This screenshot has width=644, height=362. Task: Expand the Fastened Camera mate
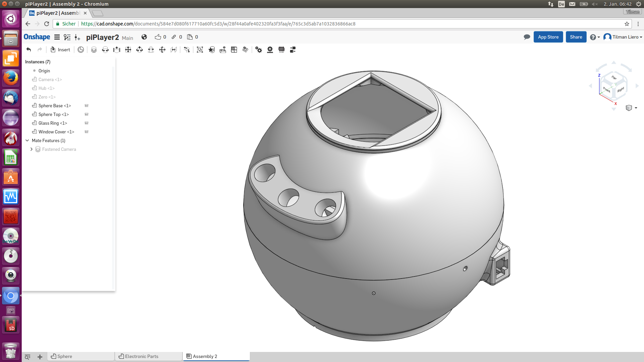[x=32, y=149]
